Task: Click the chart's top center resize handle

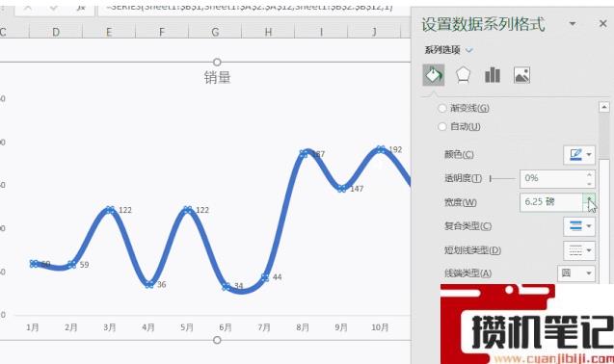Action: (x=217, y=63)
